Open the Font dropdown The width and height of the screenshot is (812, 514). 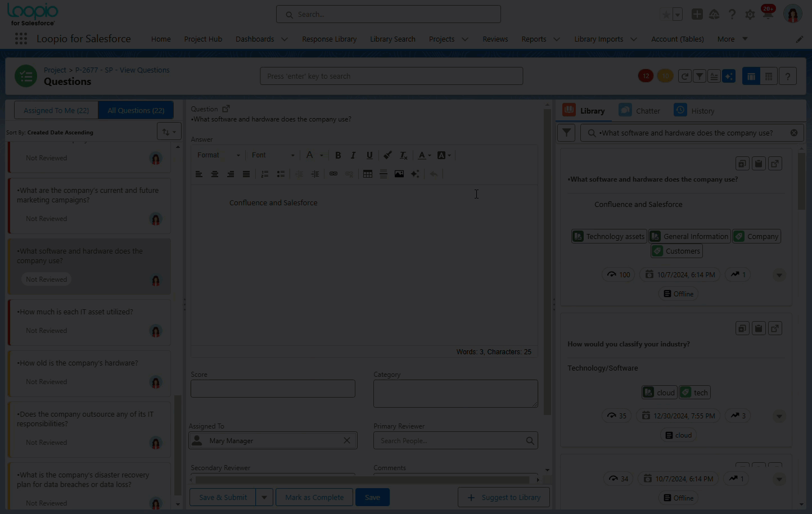point(273,155)
